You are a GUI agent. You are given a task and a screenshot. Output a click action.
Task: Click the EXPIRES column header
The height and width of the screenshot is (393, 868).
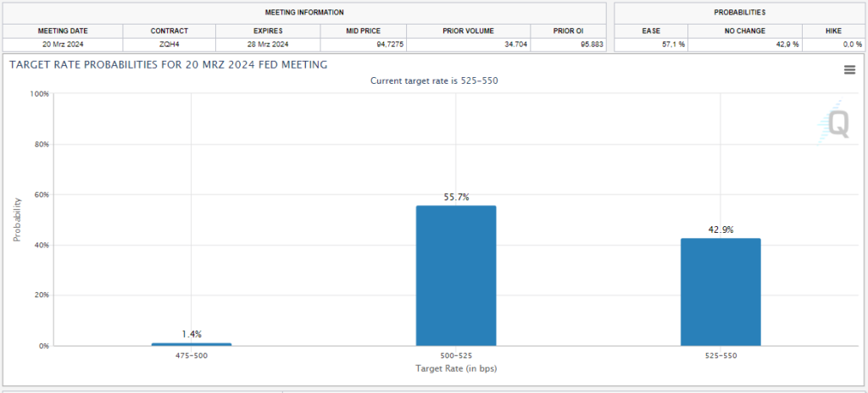coord(268,31)
